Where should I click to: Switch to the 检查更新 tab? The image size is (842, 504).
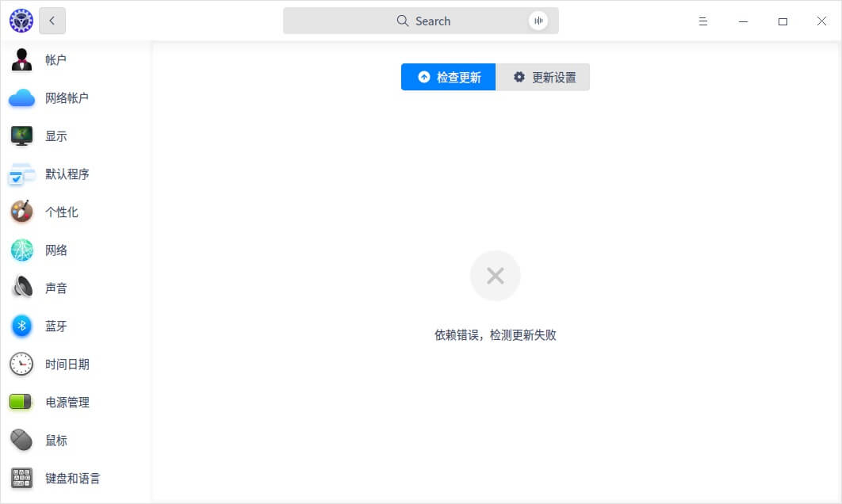point(449,77)
